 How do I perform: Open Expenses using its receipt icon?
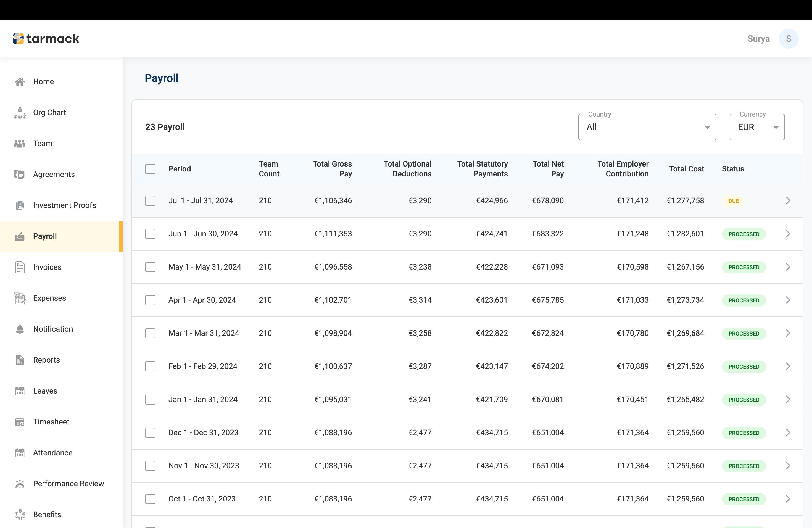click(20, 298)
